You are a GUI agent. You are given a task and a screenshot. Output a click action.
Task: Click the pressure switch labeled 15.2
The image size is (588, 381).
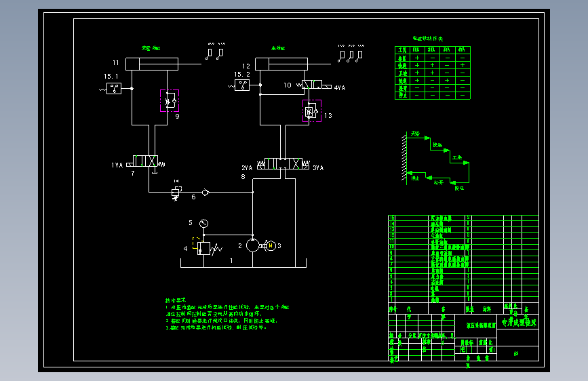point(242,85)
